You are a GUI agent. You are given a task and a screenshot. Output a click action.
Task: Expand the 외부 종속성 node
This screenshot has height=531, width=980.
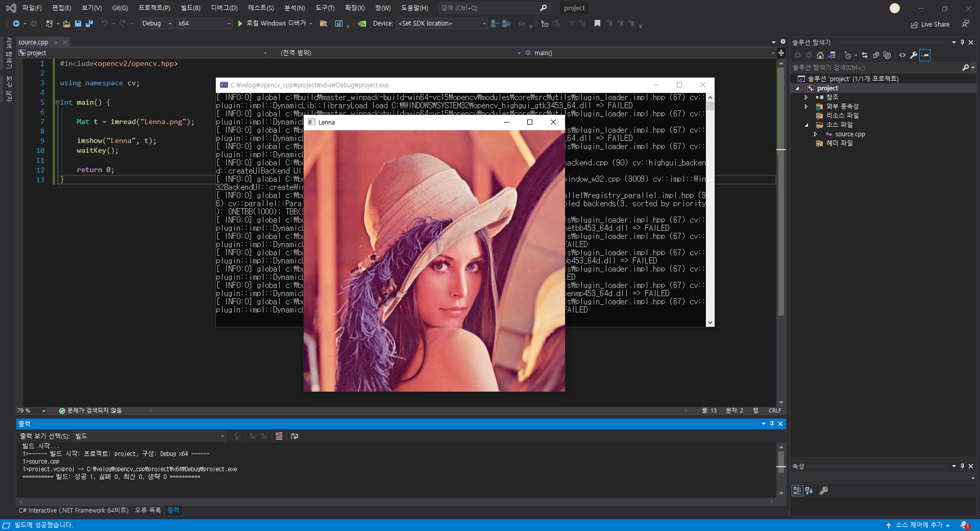click(806, 106)
